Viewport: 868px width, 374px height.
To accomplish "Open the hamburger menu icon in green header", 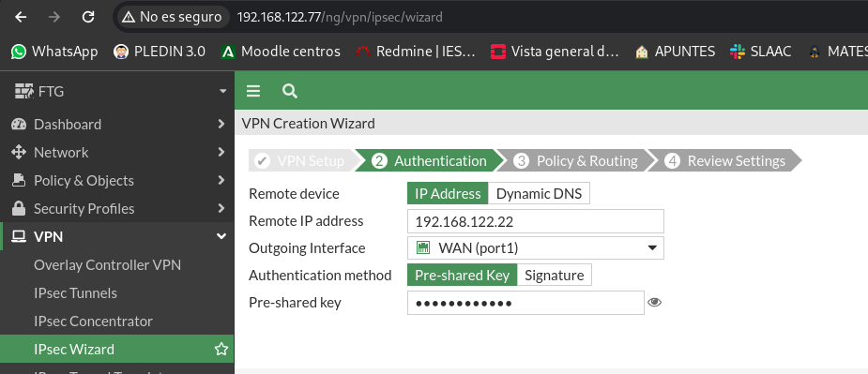I will click(253, 91).
